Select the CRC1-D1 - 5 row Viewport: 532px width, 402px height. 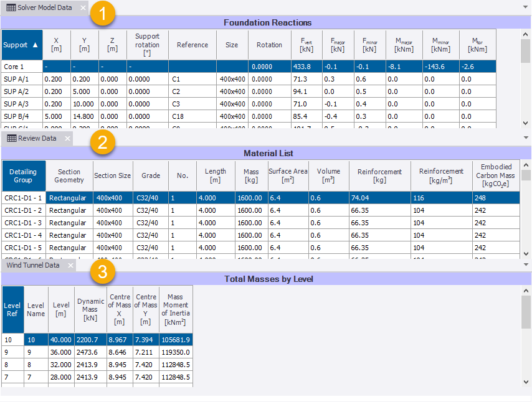pyautogui.click(x=261, y=248)
